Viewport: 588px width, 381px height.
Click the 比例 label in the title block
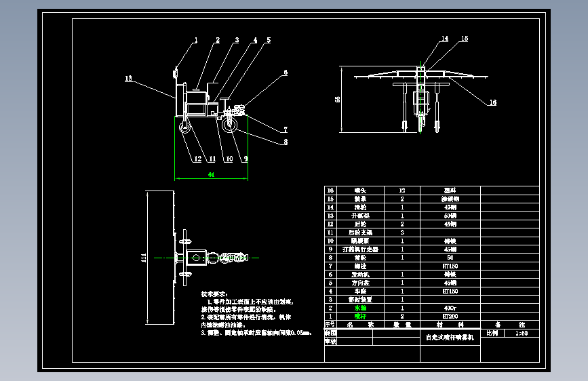point(492,333)
